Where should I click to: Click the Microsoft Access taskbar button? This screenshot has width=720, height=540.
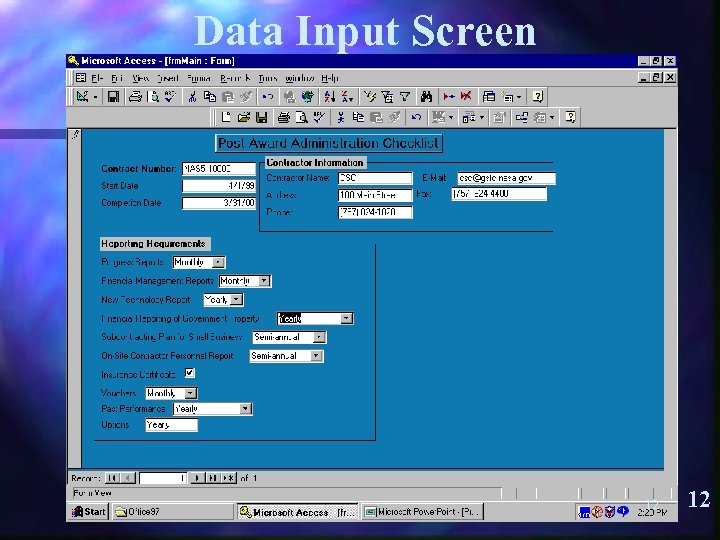pyautogui.click(x=298, y=512)
